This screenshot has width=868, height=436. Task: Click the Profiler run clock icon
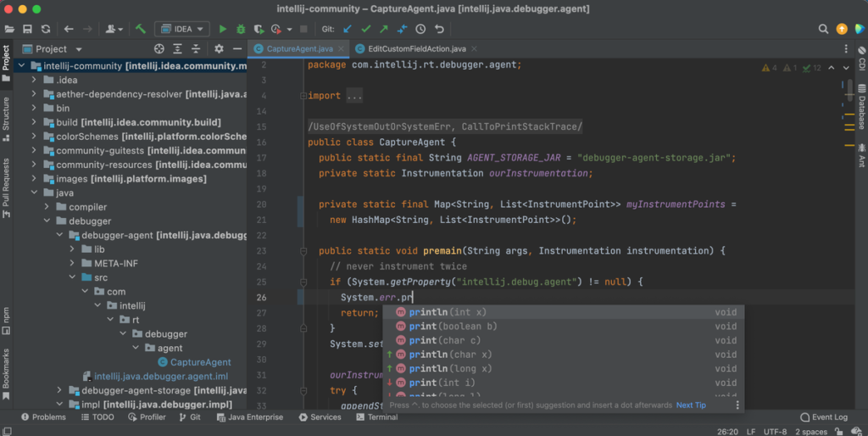(x=276, y=29)
